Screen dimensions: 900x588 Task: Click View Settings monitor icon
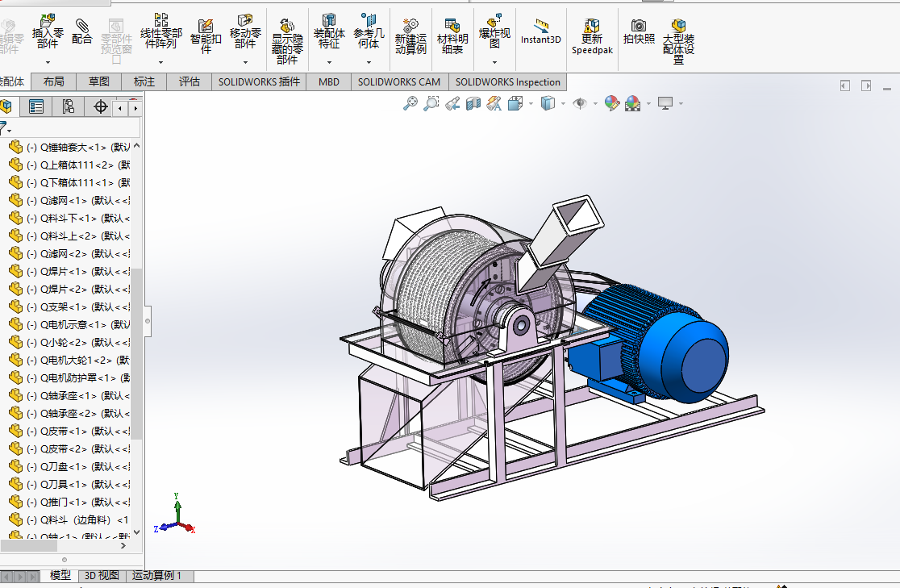pos(665,103)
